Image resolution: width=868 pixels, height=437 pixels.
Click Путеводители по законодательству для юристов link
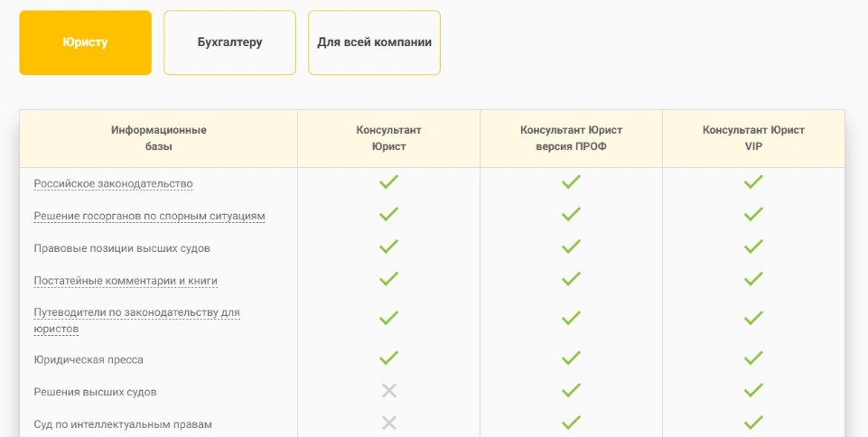click(136, 313)
